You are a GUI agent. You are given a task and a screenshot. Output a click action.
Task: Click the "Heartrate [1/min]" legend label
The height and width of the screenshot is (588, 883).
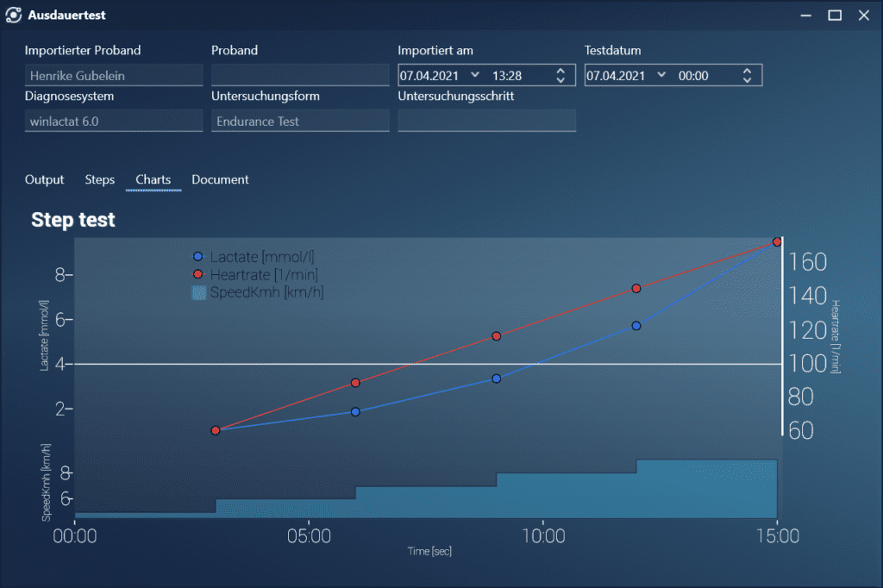click(264, 275)
